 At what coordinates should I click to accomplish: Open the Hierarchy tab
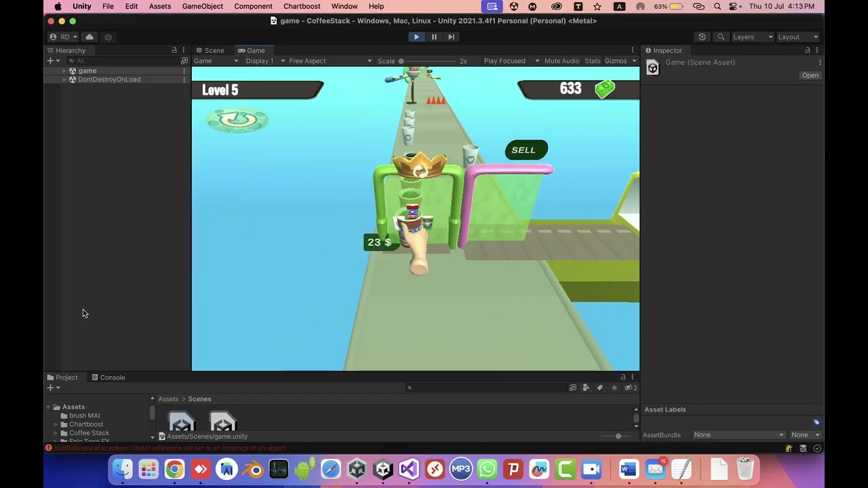66,50
